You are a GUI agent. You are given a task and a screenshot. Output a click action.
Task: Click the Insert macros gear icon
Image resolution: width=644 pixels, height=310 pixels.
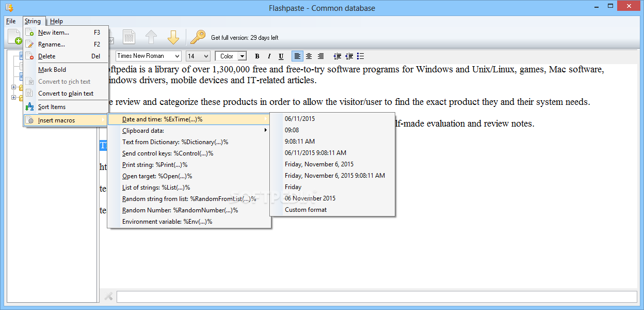pyautogui.click(x=30, y=120)
